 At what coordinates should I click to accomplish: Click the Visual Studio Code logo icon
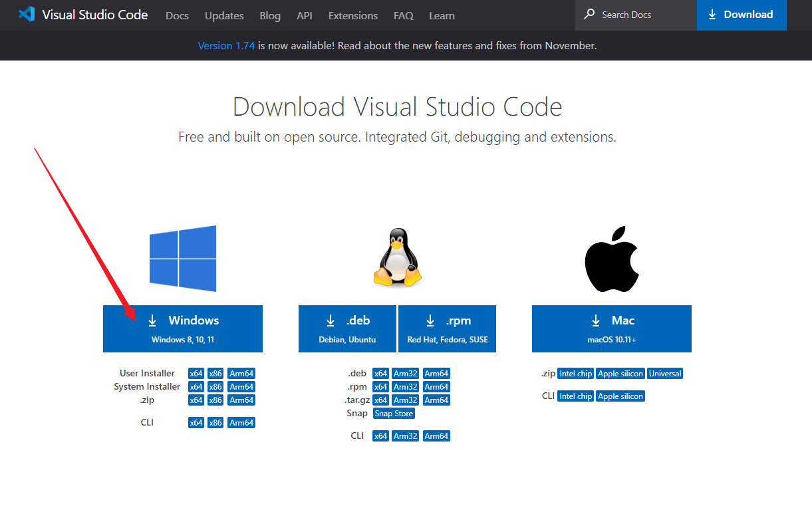pos(27,15)
